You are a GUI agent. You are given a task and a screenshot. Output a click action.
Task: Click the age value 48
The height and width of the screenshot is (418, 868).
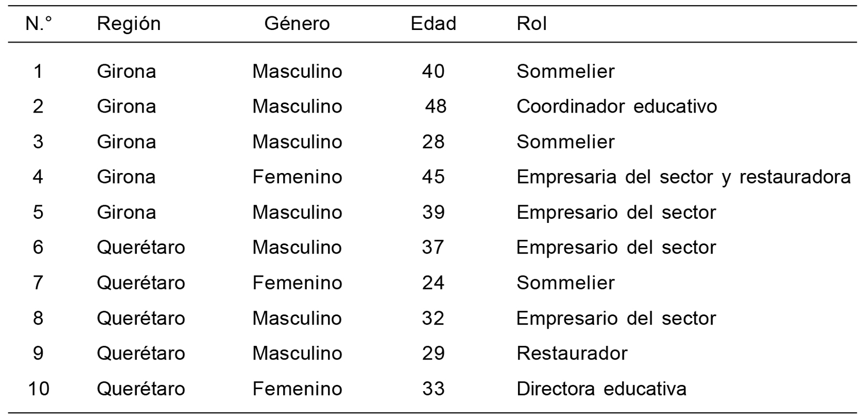point(435,107)
